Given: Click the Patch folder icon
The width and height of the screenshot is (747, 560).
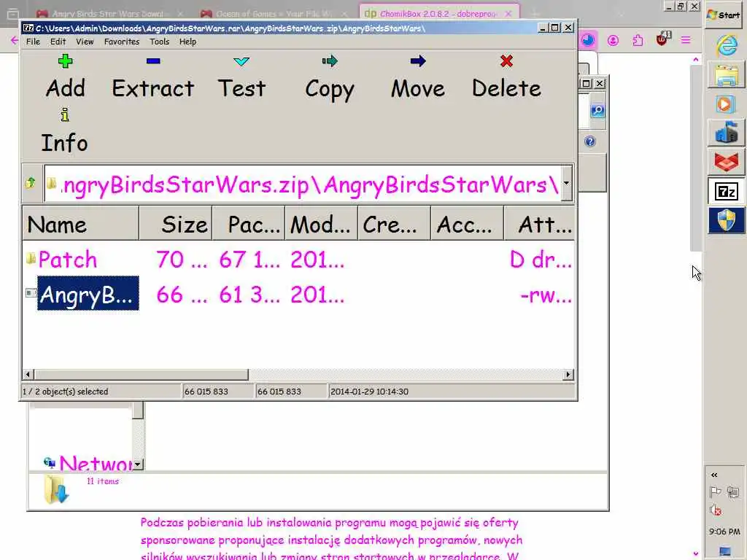Looking at the screenshot, I should pyautogui.click(x=31, y=259).
